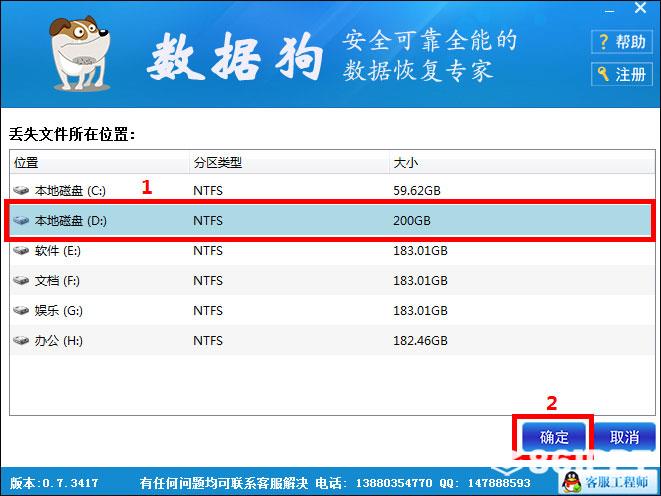Viewport: 661px width, 496px height.
Task: Click the 数据狗 dog mascot logo
Action: 80,53
